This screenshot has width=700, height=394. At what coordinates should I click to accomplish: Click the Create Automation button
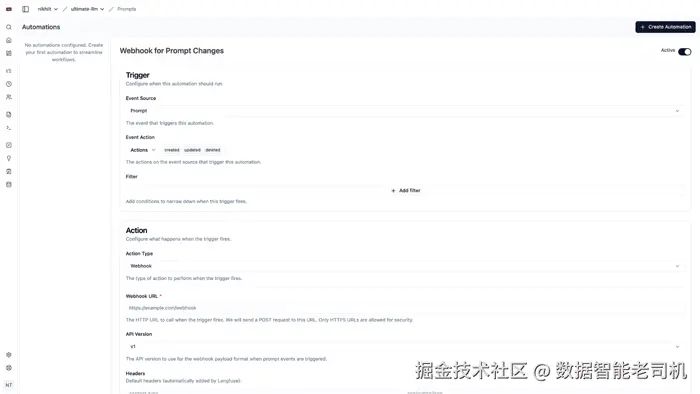coord(665,27)
